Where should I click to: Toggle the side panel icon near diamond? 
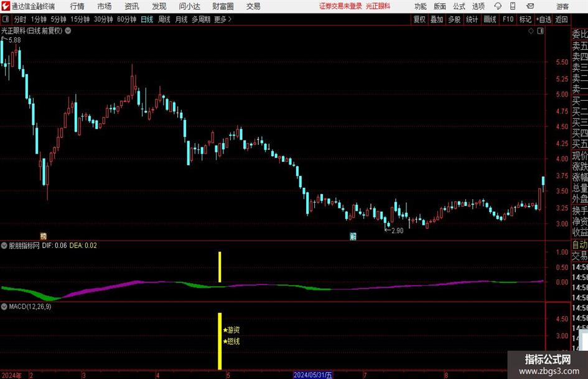(x=540, y=31)
